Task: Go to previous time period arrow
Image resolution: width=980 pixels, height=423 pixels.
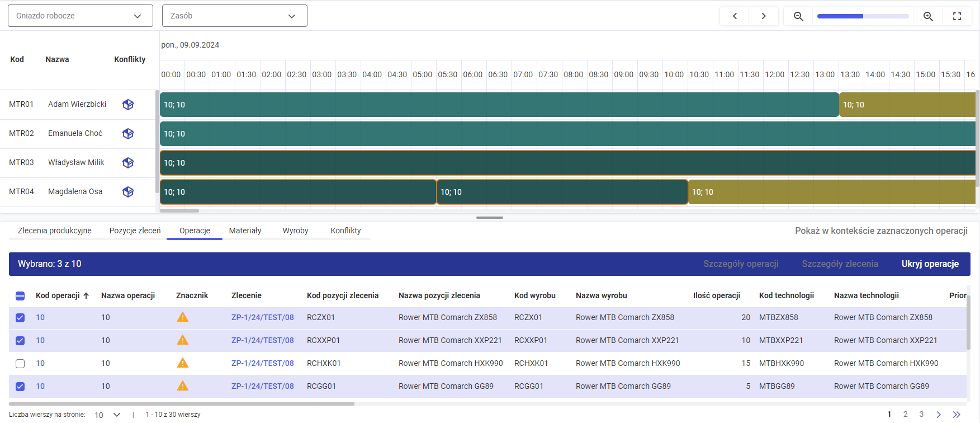Action: [735, 16]
